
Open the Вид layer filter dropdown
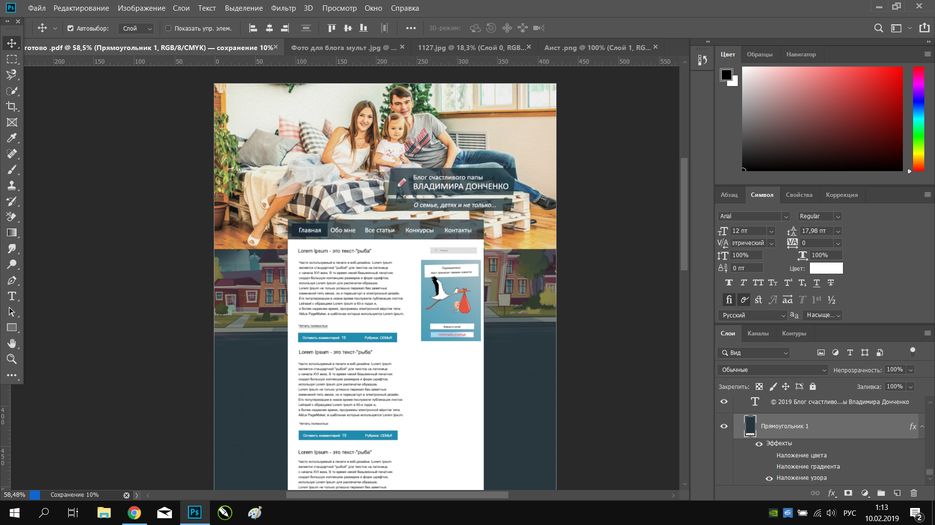point(754,353)
